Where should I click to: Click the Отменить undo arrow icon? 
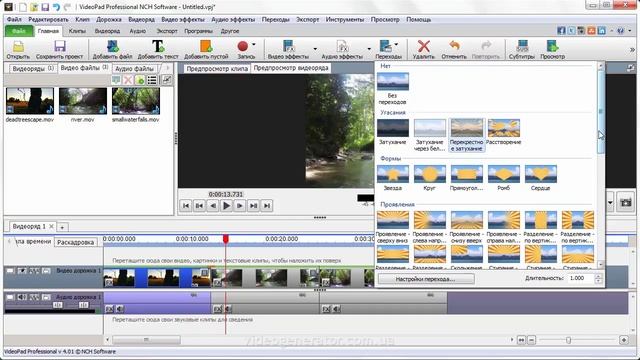454,46
